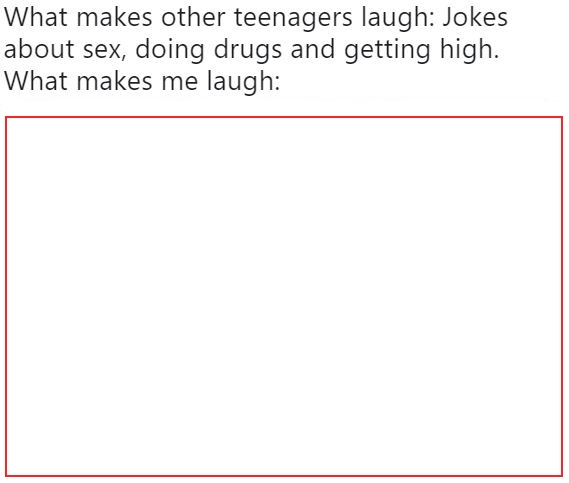Click the word "high."
Screen dimensions: 569x483
click(x=470, y=50)
